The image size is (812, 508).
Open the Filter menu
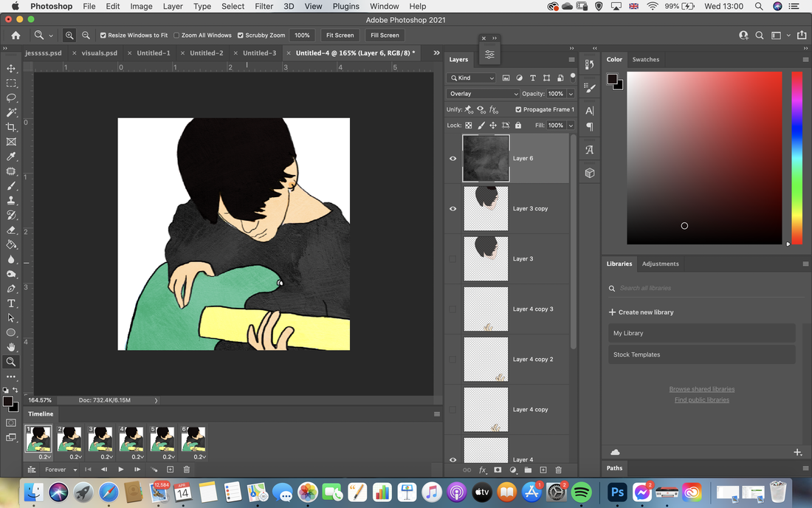point(264,6)
